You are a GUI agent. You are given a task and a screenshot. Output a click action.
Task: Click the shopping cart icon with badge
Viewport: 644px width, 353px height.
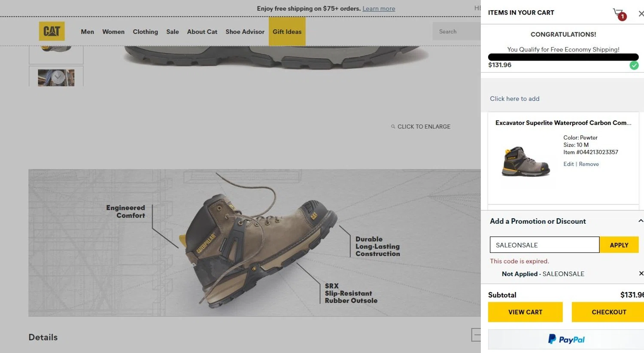(x=620, y=14)
